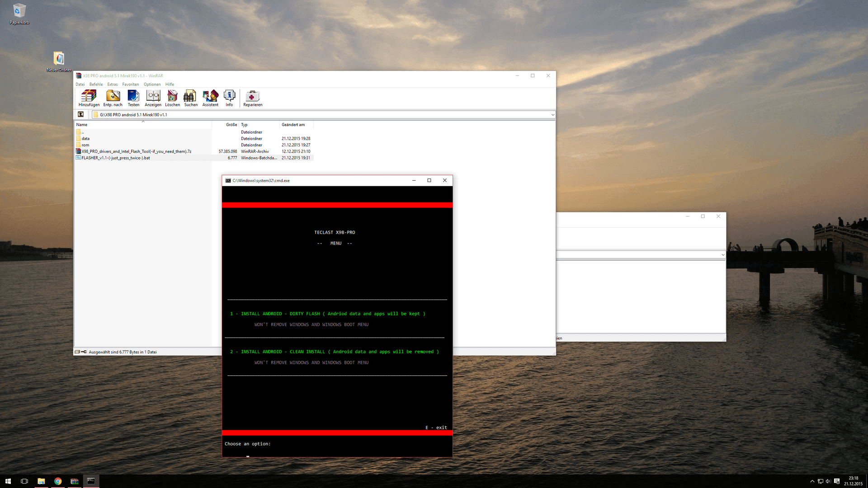
Task: Click the Entp. nach extract icon
Action: click(113, 98)
